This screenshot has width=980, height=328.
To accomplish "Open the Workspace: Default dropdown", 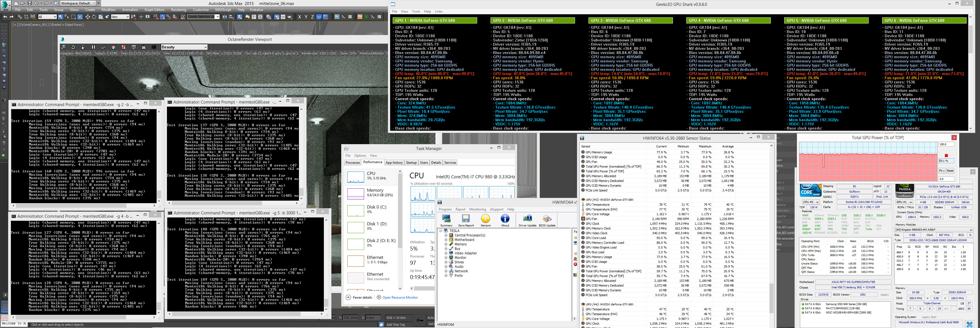I will click(x=78, y=3).
